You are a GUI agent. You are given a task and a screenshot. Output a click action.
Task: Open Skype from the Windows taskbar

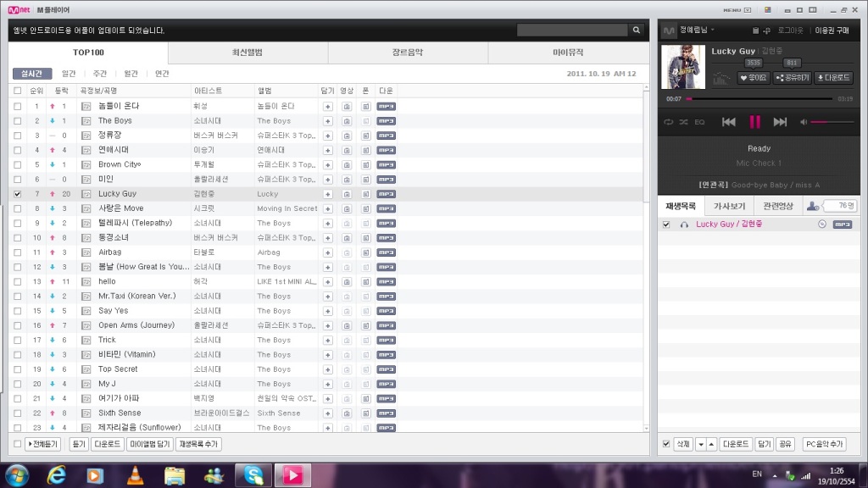(x=253, y=475)
